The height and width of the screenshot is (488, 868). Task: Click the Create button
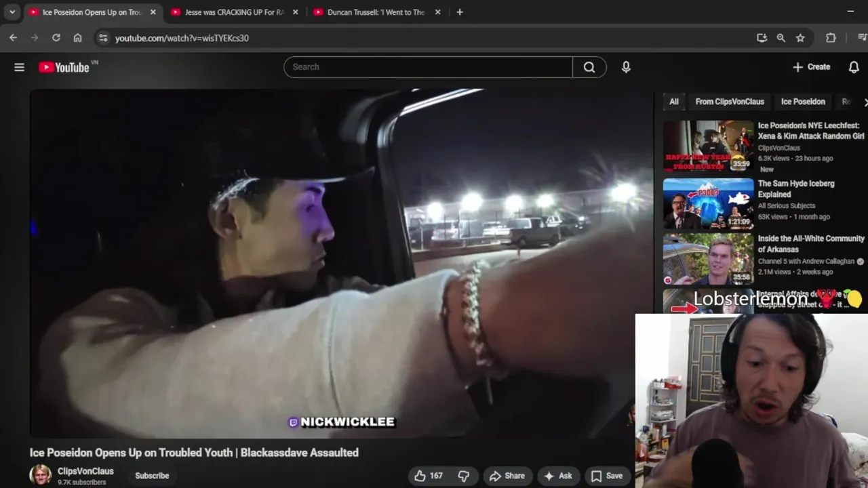(x=811, y=67)
